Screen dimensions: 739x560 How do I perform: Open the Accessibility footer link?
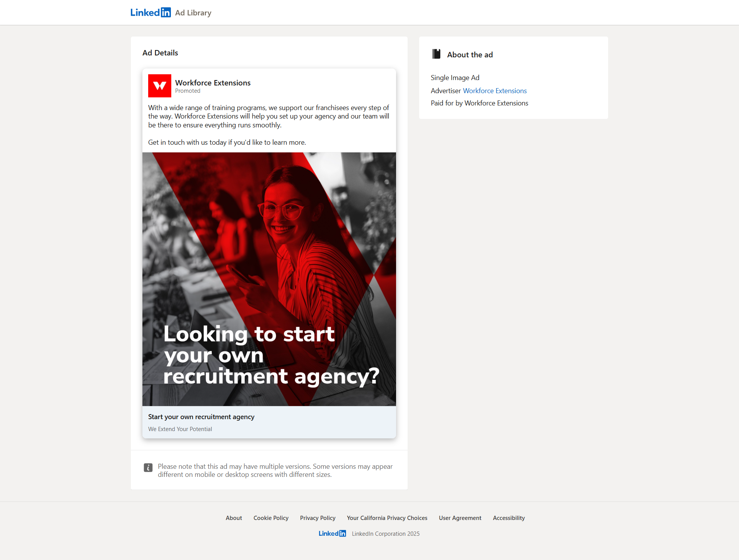[509, 518]
